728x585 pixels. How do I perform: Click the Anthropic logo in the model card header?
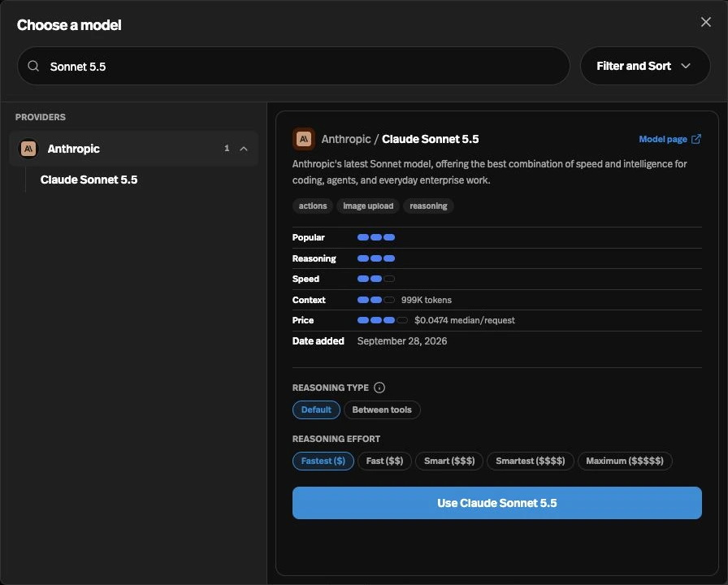click(304, 139)
